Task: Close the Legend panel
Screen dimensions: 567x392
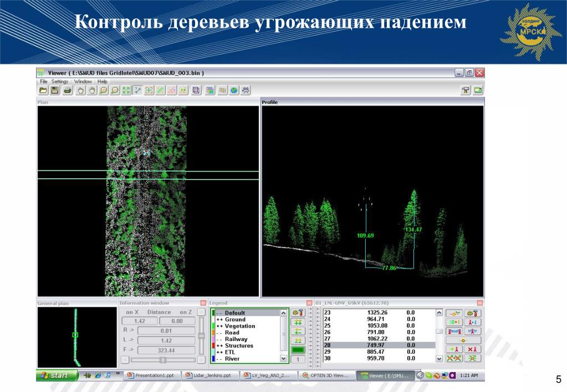Action: point(308,303)
